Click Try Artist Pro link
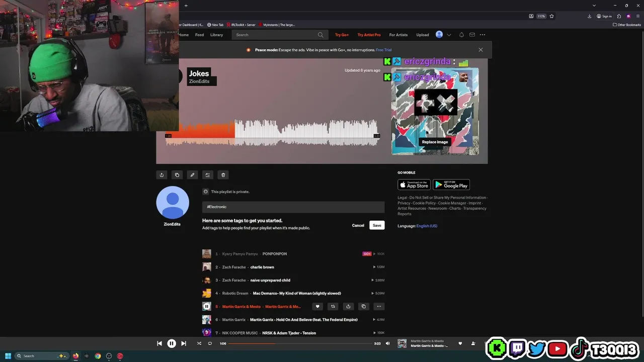644x362 pixels. (369, 35)
